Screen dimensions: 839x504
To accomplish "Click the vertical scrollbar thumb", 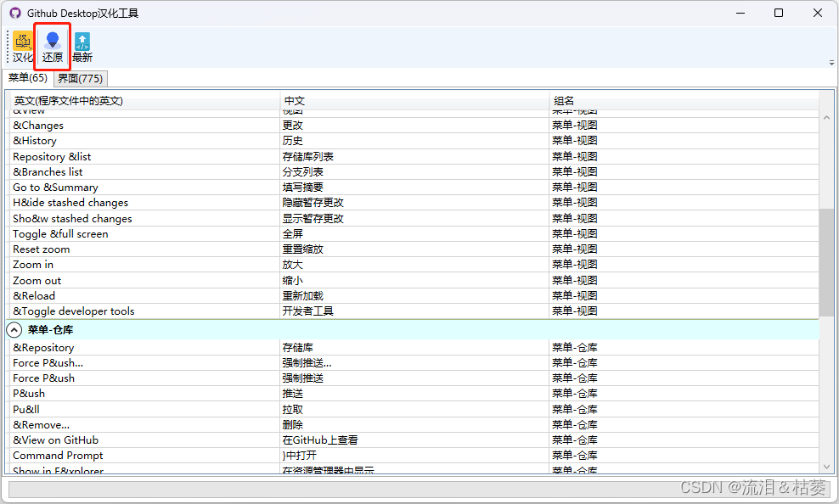I will 827,262.
